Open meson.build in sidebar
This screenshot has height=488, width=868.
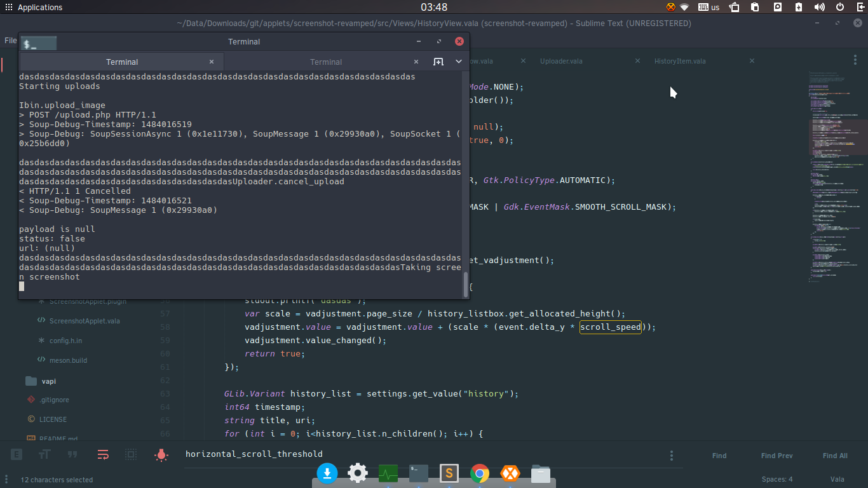tap(68, 360)
